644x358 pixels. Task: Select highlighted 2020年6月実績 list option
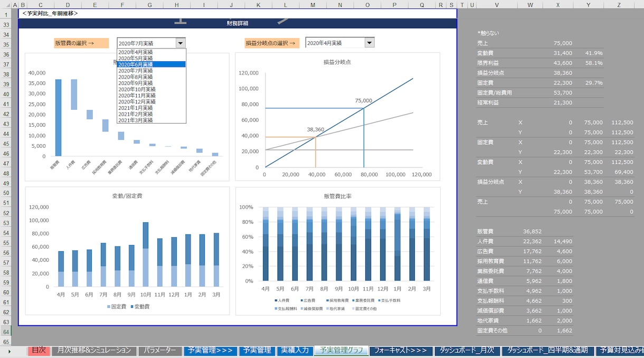click(x=151, y=64)
